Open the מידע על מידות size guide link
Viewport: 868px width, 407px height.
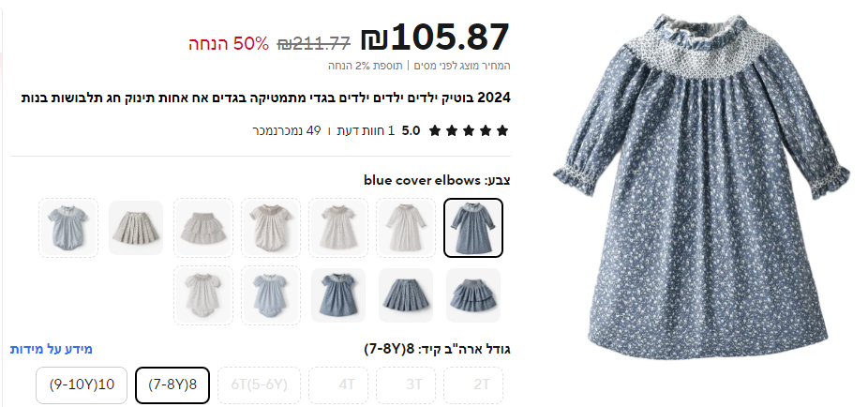[x=51, y=349]
